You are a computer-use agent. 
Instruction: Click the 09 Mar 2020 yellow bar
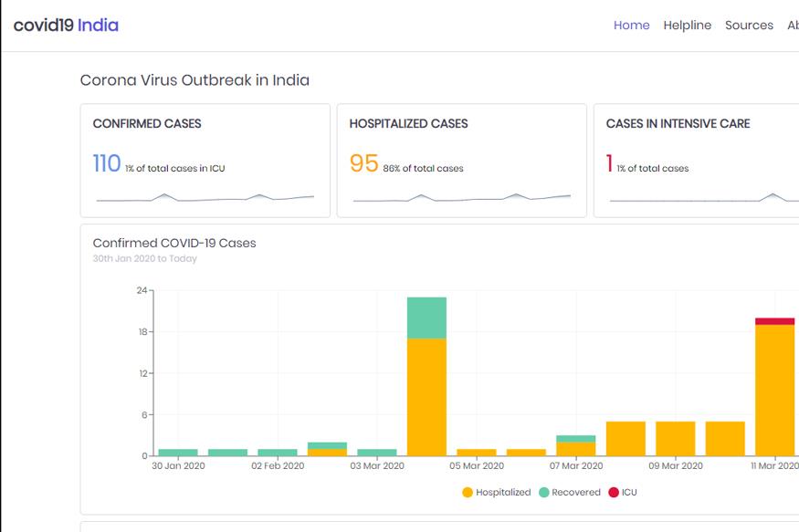click(676, 439)
